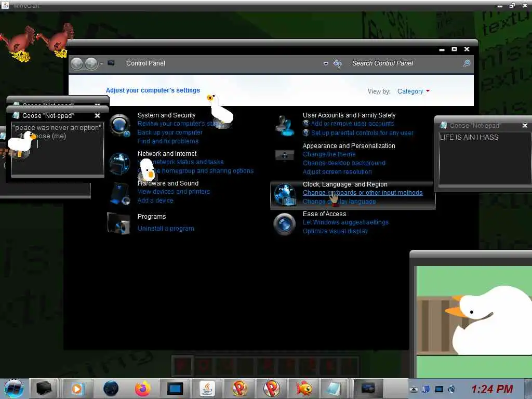Click the volume speaker tray icon
This screenshot has height=399, width=532.
[x=451, y=389]
